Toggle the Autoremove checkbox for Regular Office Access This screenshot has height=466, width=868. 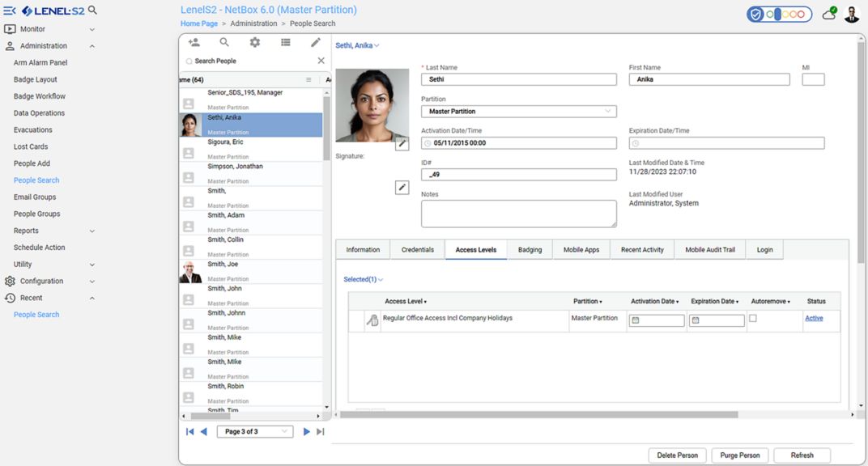pos(753,319)
